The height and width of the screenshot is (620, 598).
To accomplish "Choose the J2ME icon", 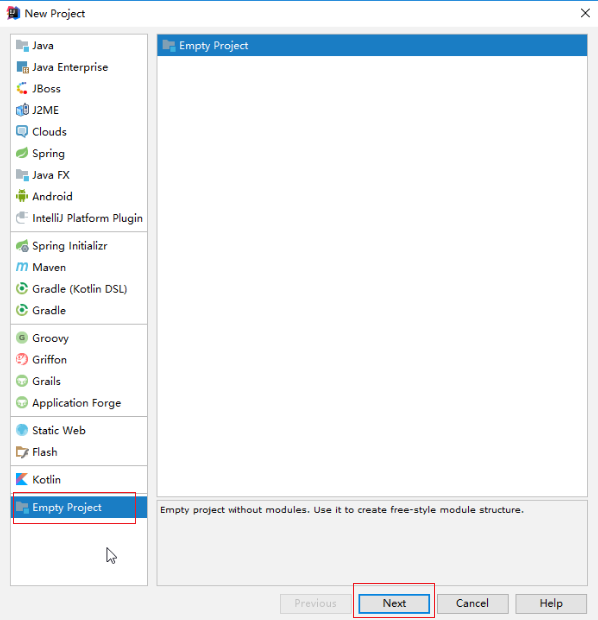I will tap(22, 110).
